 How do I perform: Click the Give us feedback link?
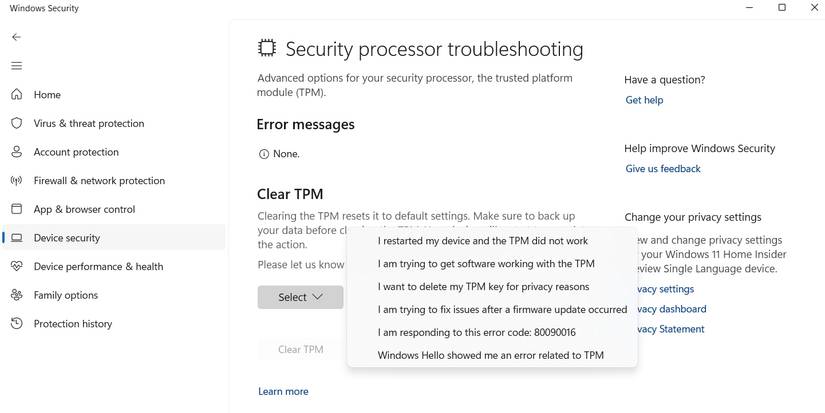click(x=663, y=169)
